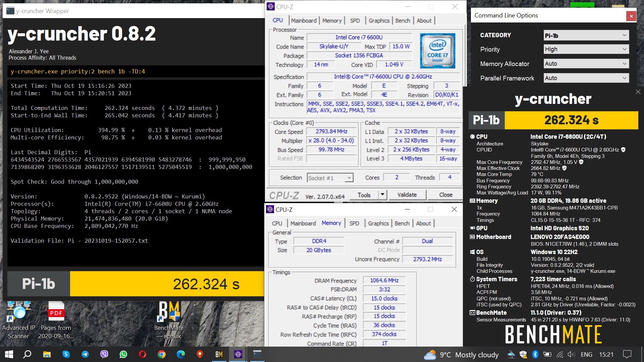This screenshot has height=362, width=644.
Task: Open Telegram from the taskbar
Action: tap(85, 354)
